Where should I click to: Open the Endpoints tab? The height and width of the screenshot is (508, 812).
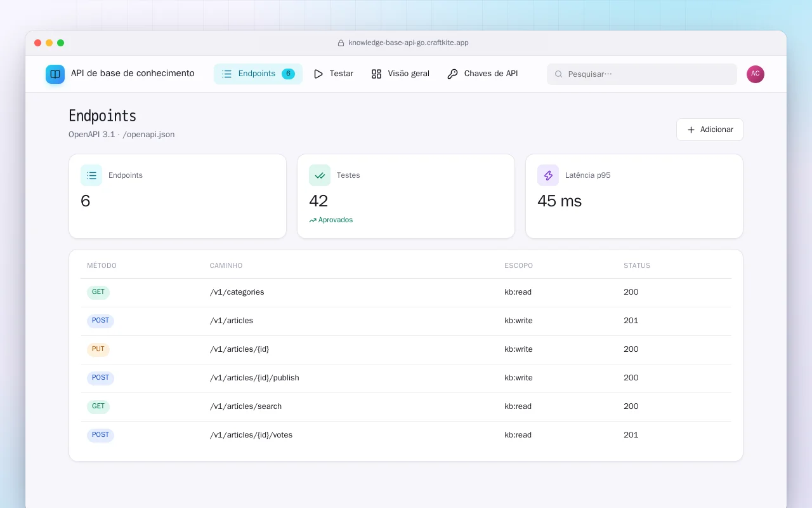[258, 74]
